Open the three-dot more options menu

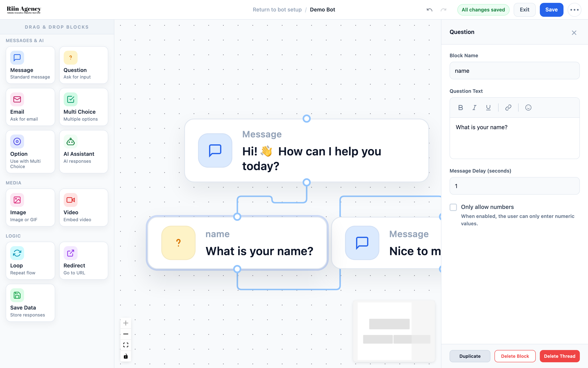tap(574, 10)
